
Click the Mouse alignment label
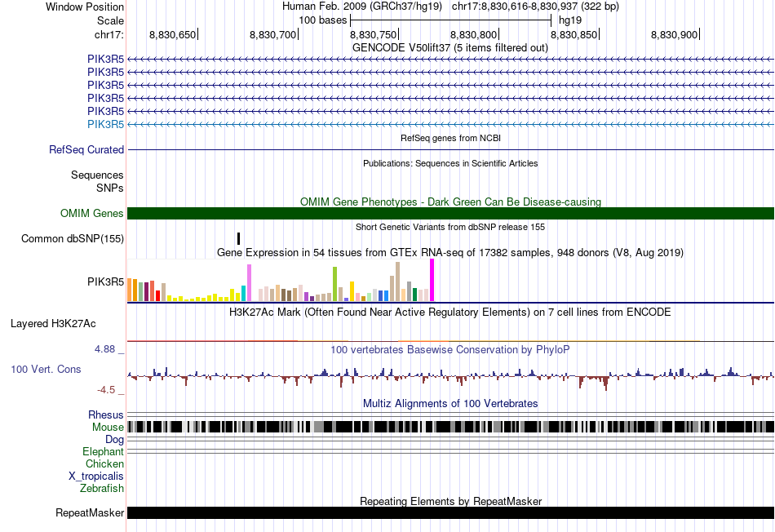pos(108,428)
